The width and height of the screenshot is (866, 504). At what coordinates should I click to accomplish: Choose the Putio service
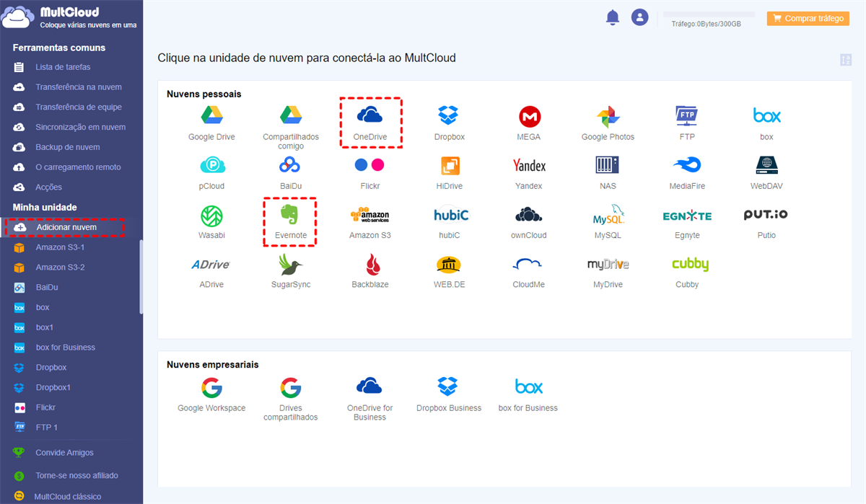click(x=766, y=221)
